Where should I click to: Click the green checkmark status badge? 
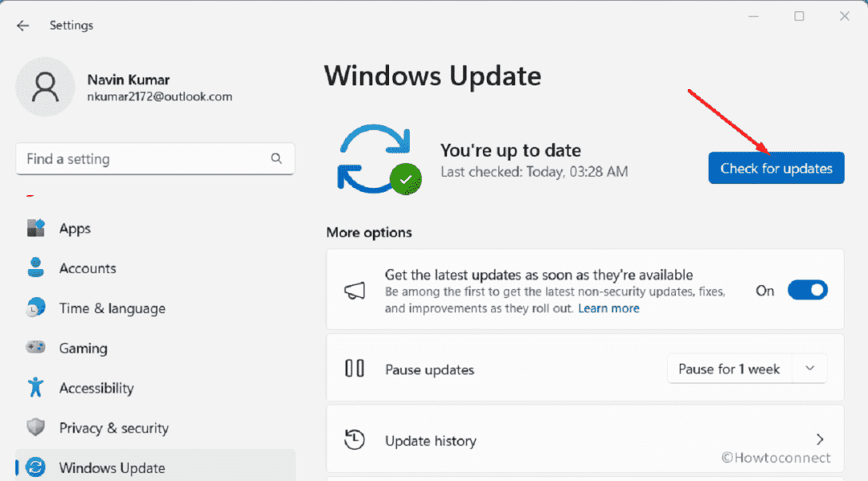[x=405, y=180]
